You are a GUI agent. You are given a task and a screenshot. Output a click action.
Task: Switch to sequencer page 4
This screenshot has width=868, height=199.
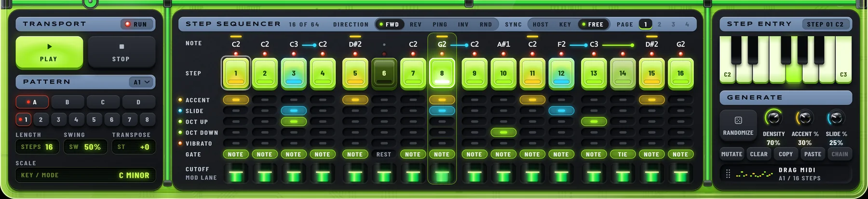click(x=687, y=24)
